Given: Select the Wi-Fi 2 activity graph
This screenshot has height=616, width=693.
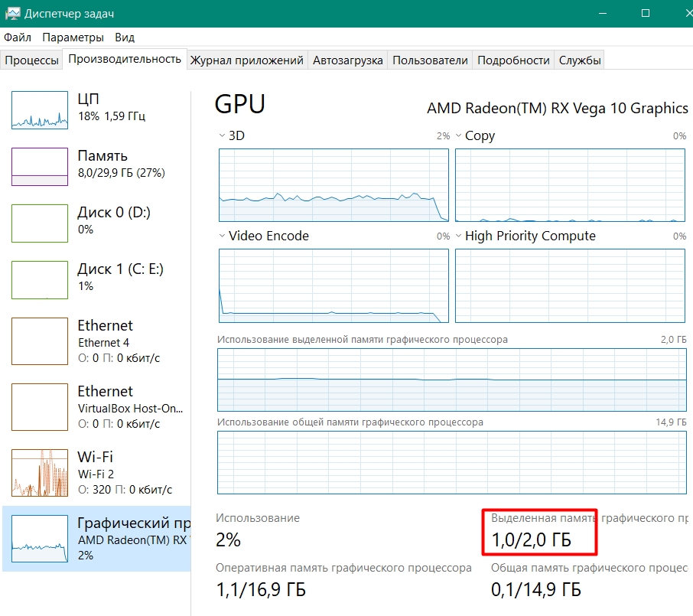Looking at the screenshot, I should click(x=40, y=472).
